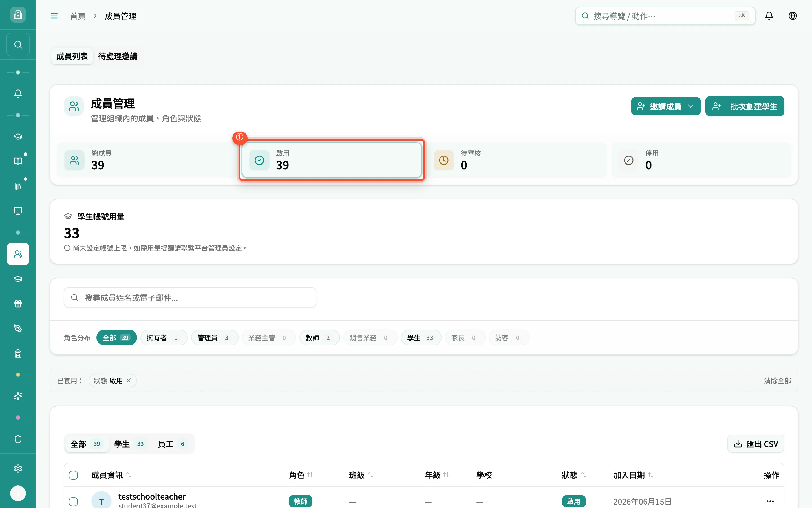Viewport: 812px width, 508px height.
Task: Click the 批次創建學生 button
Action: pos(745,106)
